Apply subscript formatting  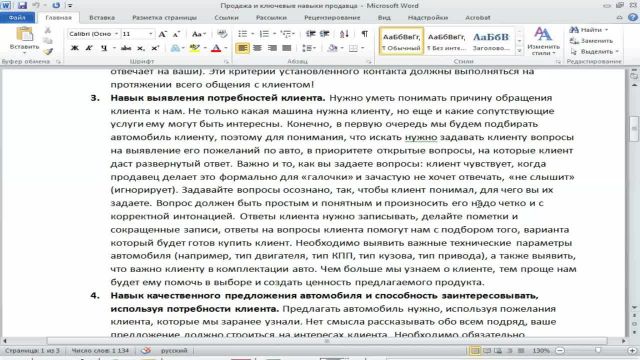141,48
